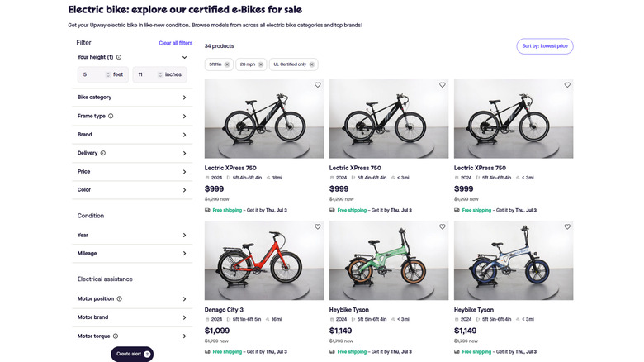Click info icon next to Delivery
Screen dimensions: 644x362
point(103,153)
